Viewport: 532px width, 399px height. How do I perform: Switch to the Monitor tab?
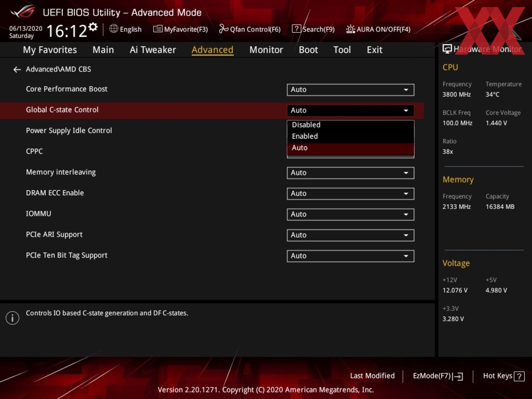tap(266, 50)
